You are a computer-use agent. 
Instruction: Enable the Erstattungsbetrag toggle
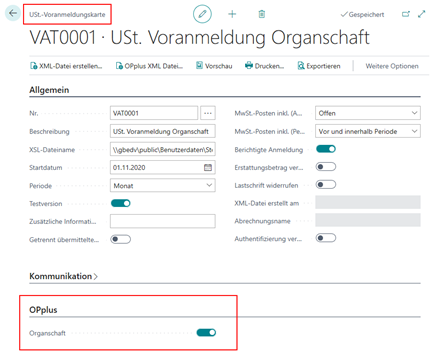(x=326, y=167)
